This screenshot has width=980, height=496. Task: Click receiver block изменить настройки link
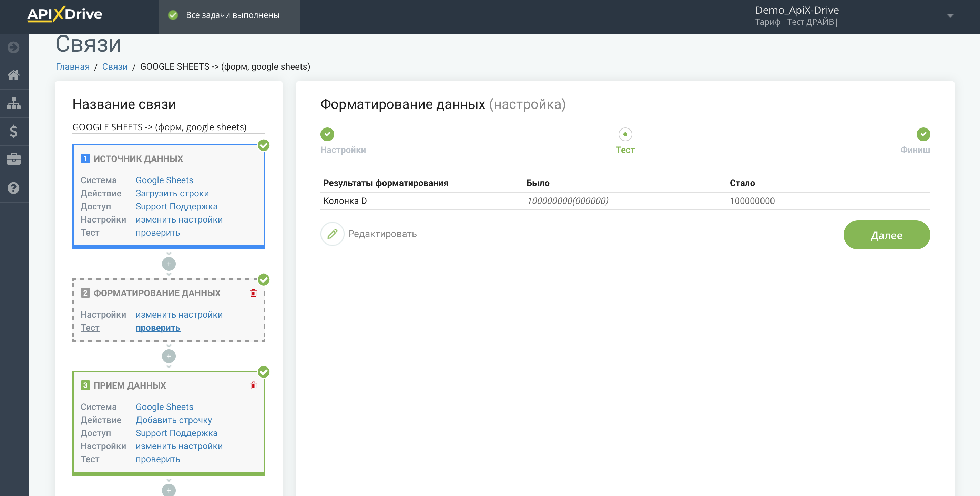point(179,446)
